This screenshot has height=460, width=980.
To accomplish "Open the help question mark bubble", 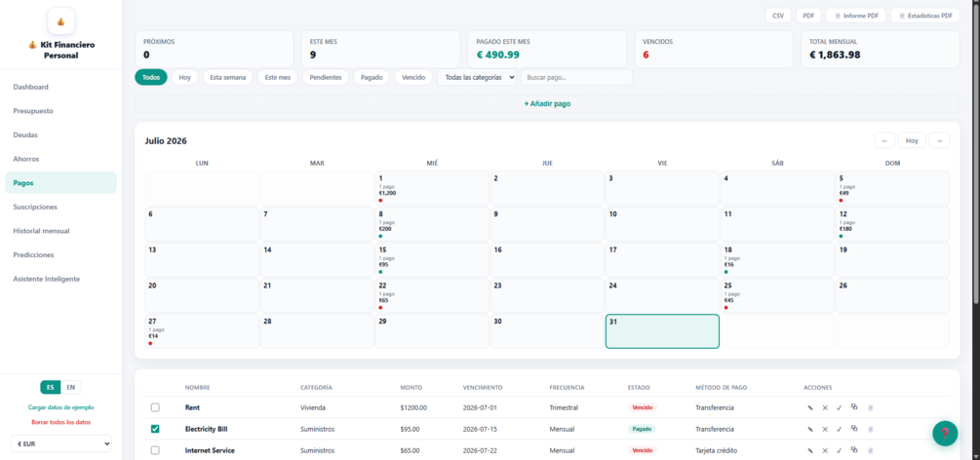I will [945, 433].
